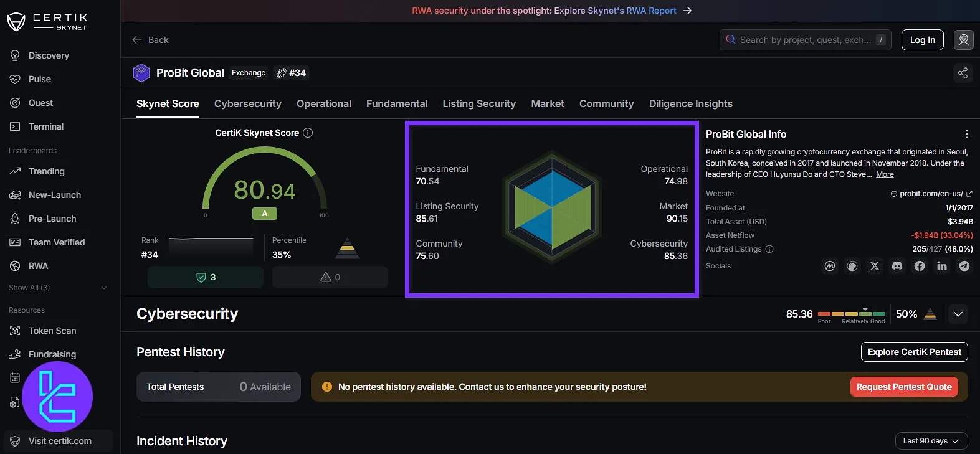Expand the description with More link

pyautogui.click(x=885, y=174)
